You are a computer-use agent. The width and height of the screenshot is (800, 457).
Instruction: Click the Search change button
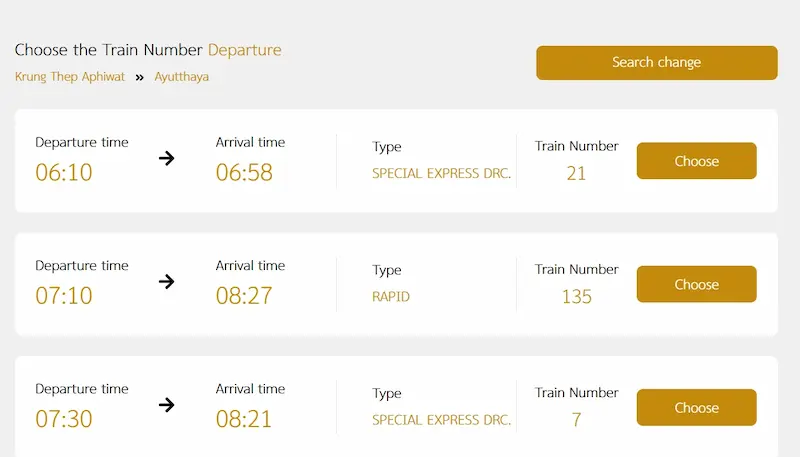pyautogui.click(x=656, y=62)
